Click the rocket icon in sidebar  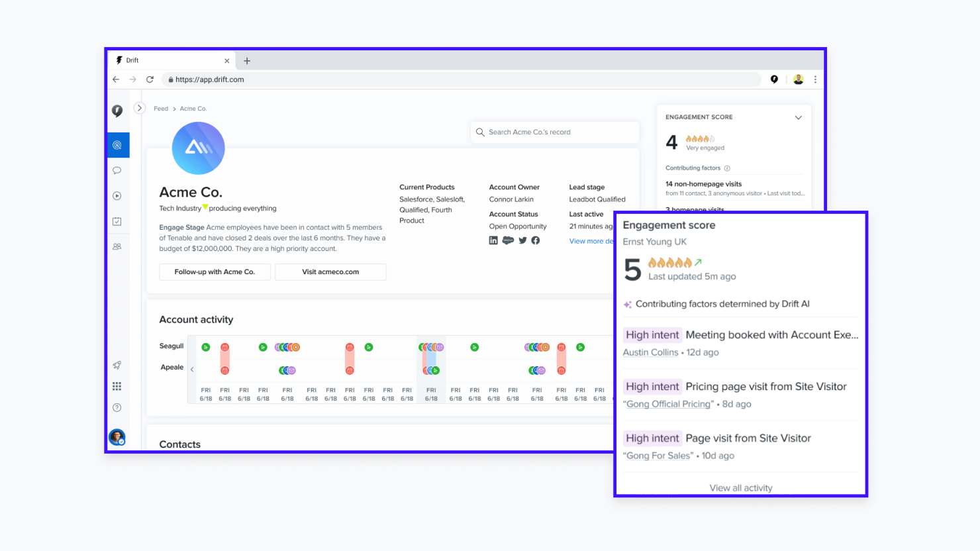tap(117, 365)
